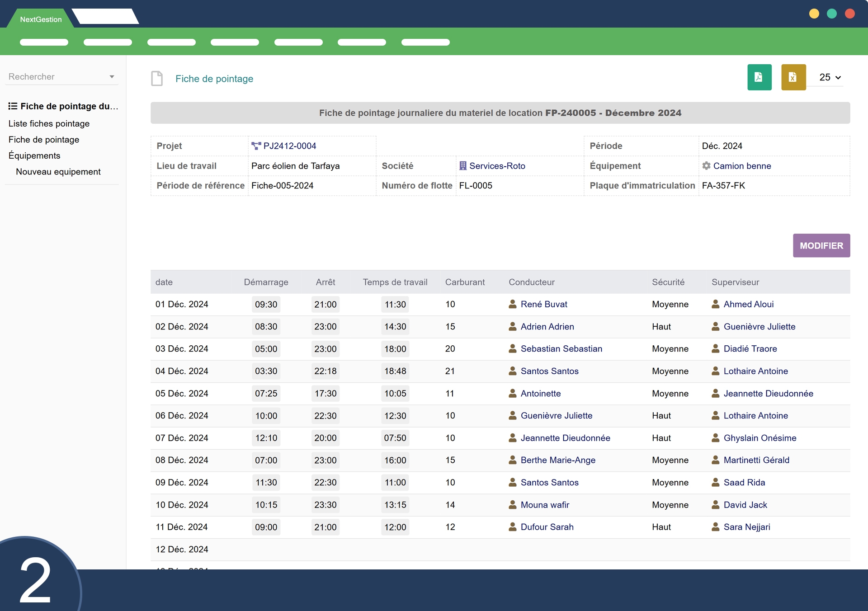The image size is (868, 611).
Task: Select Nouveau equipement in the sidebar
Action: point(58,172)
